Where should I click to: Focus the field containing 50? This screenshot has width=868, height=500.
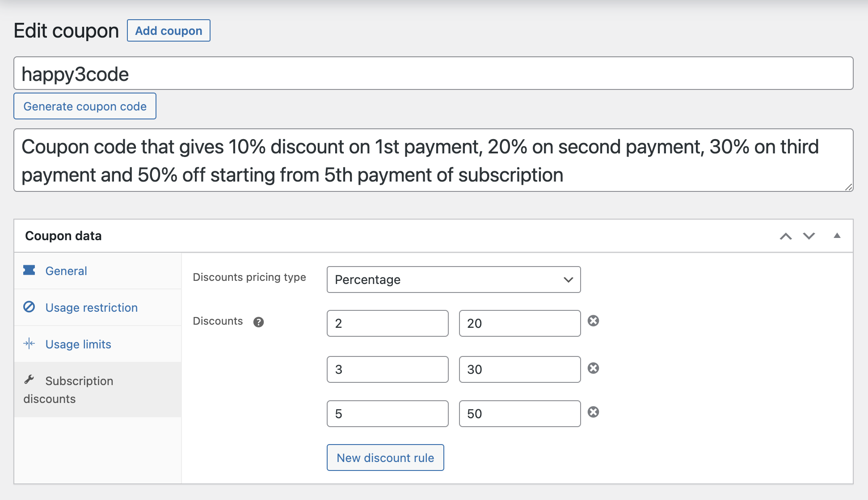pos(519,413)
